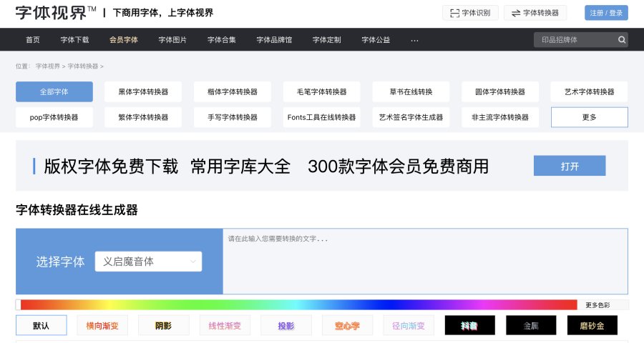Select the 金属 text effect style
This screenshot has height=343, width=644.
coord(531,326)
